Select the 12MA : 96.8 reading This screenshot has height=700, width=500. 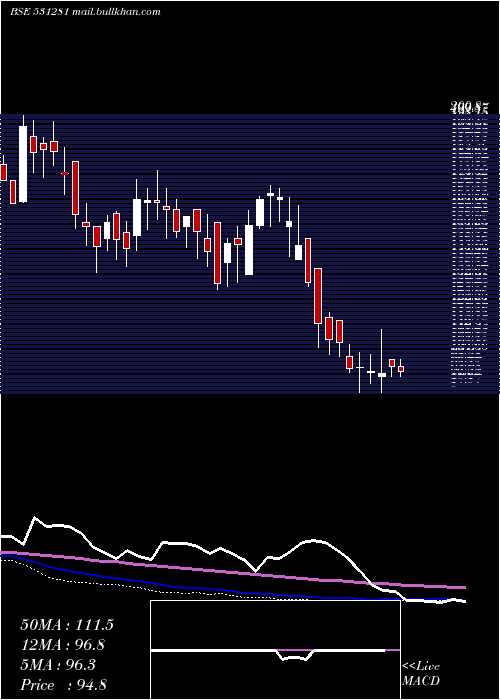pos(63,645)
